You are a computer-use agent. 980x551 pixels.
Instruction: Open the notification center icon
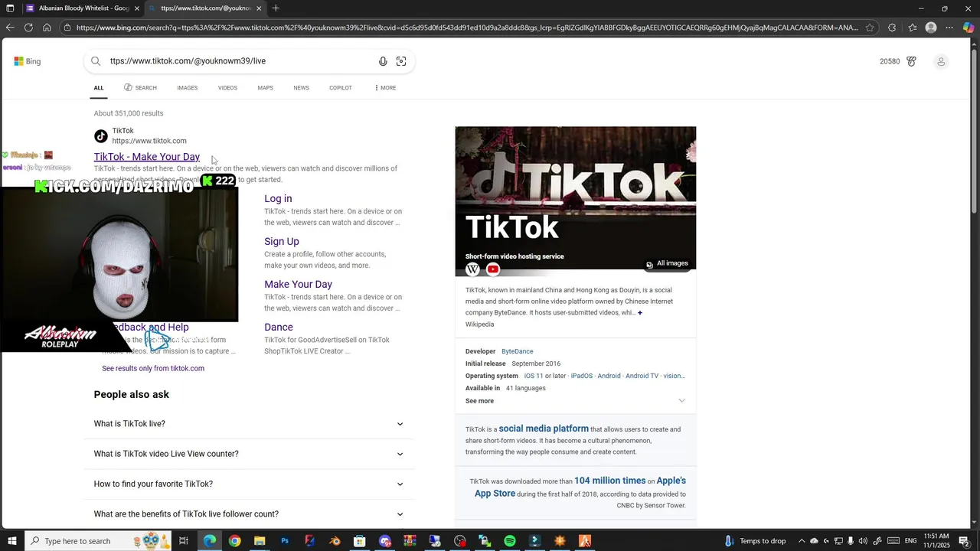[964, 541]
